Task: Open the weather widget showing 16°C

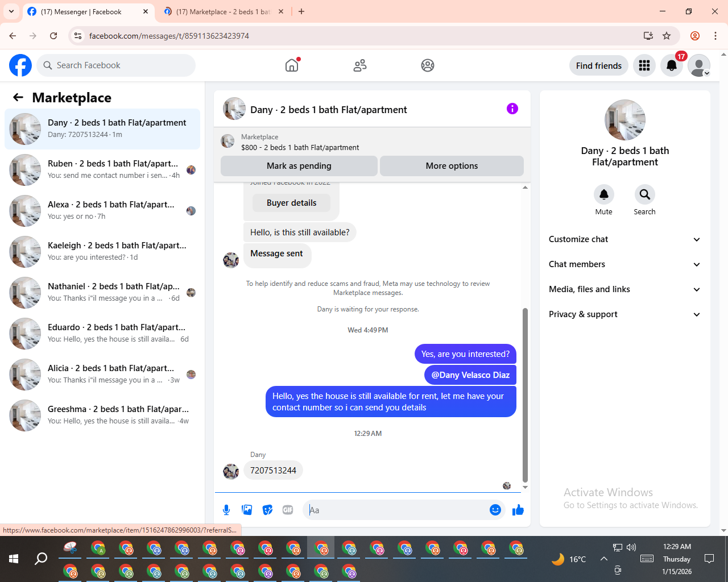Action: click(x=569, y=559)
